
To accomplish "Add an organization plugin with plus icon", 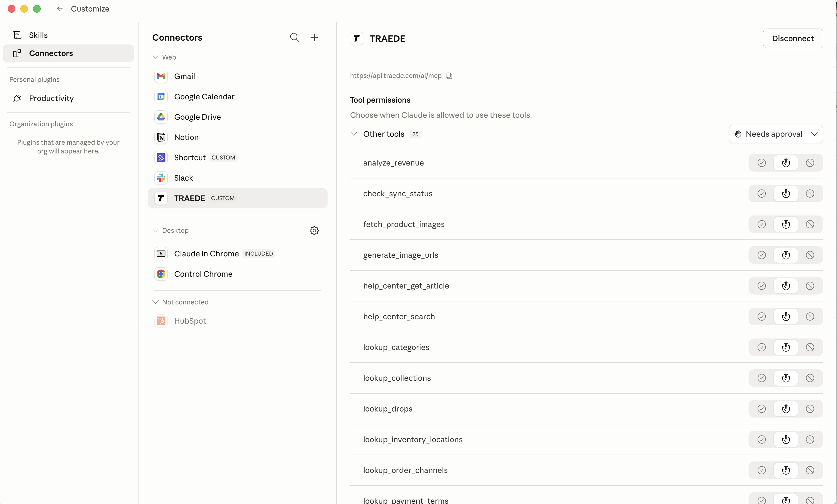I will click(x=121, y=124).
